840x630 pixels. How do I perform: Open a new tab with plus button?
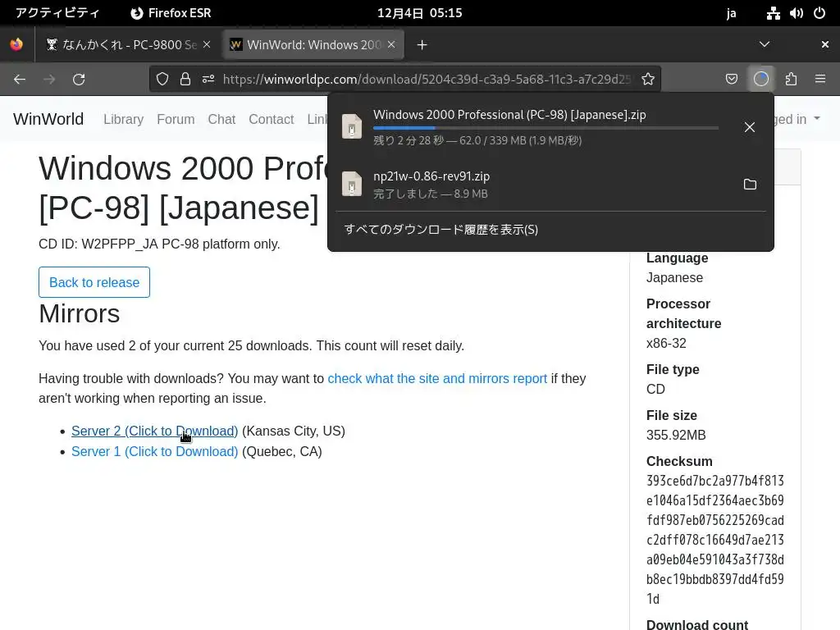(x=422, y=45)
